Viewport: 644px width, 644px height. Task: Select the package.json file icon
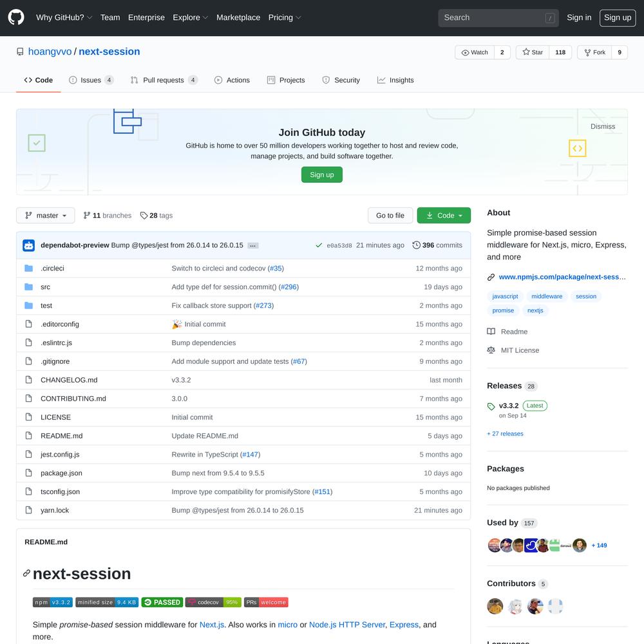click(x=29, y=473)
